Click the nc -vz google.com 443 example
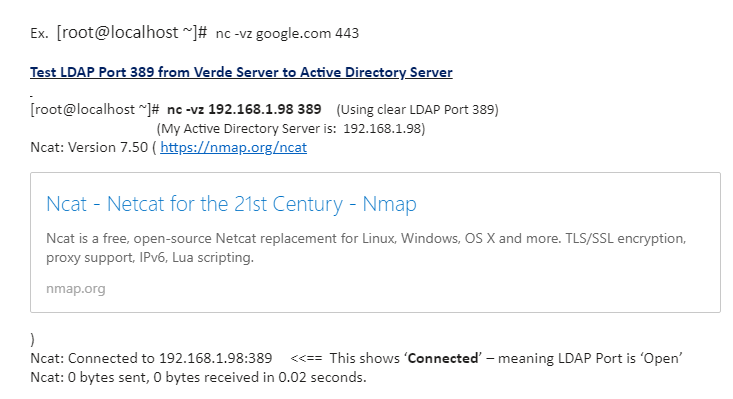Image resolution: width=733 pixels, height=399 pixels. click(x=287, y=34)
